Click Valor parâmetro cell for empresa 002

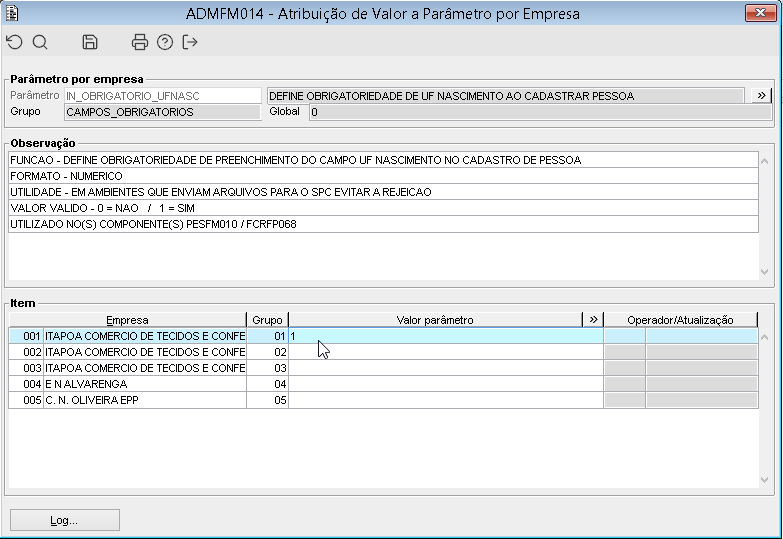point(446,352)
